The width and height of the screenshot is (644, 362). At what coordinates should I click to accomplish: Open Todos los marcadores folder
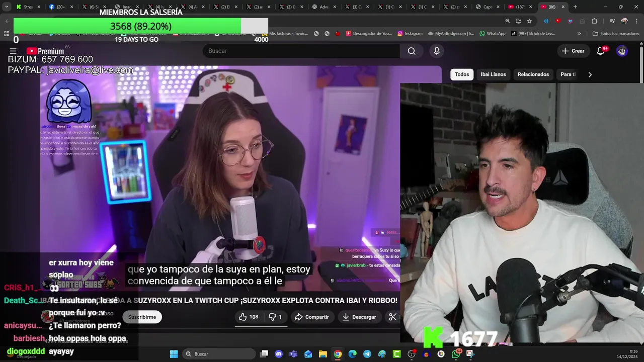point(616,34)
